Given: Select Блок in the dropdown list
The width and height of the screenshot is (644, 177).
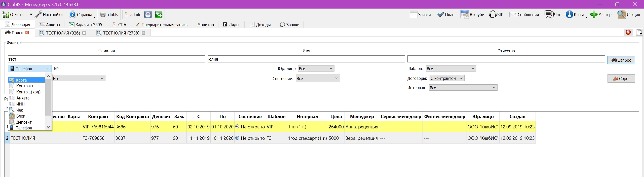Looking at the screenshot, I should 27,116.
